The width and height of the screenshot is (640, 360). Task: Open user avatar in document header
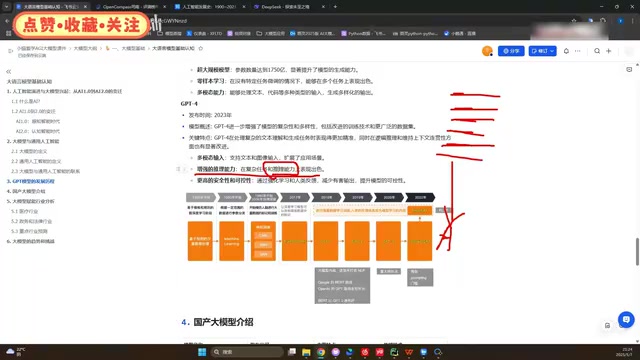pyautogui.click(x=487, y=51)
